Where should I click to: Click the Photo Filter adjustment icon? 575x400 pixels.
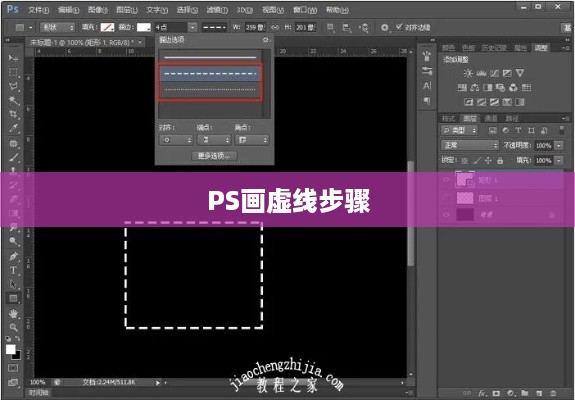(x=500, y=87)
